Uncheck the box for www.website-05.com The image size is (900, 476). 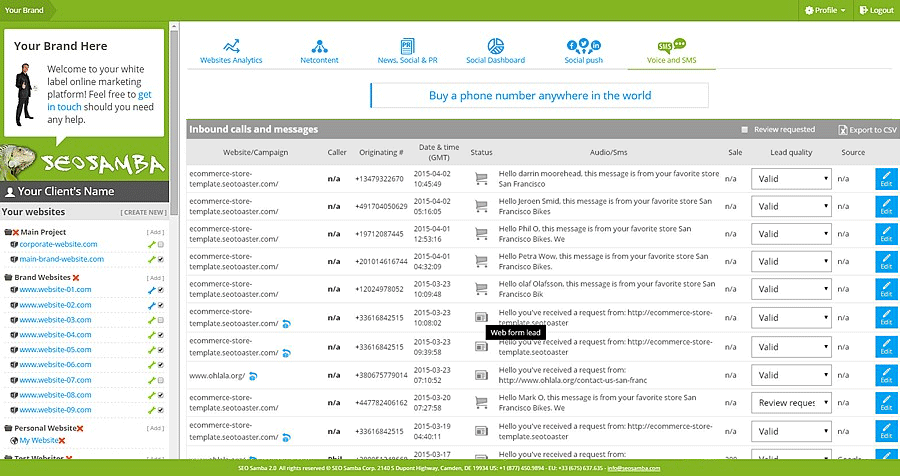(161, 350)
